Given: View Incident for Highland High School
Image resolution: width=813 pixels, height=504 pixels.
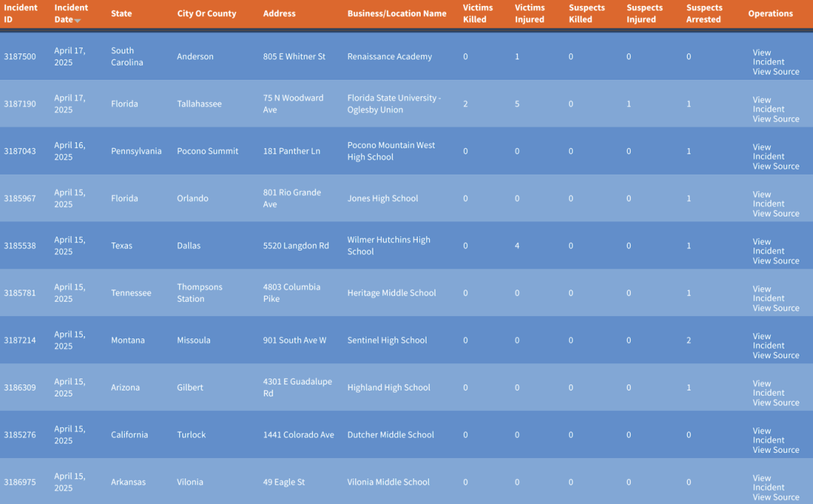Looking at the screenshot, I should click(x=769, y=388).
